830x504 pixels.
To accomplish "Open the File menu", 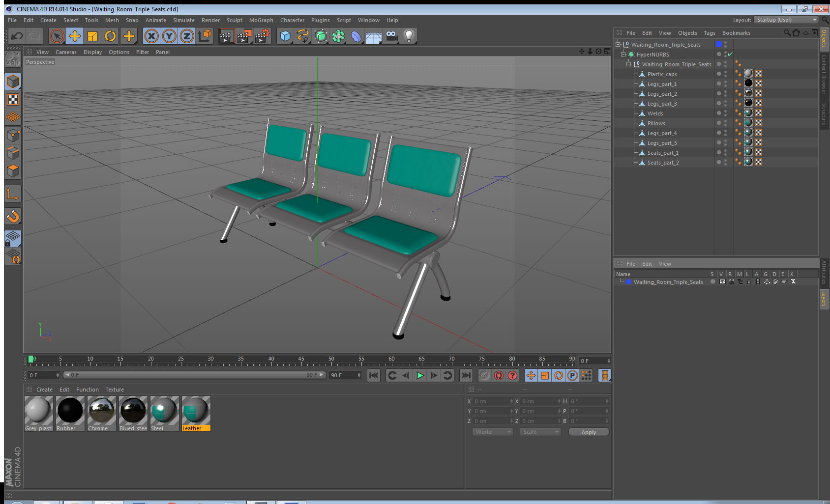I will pos(12,20).
